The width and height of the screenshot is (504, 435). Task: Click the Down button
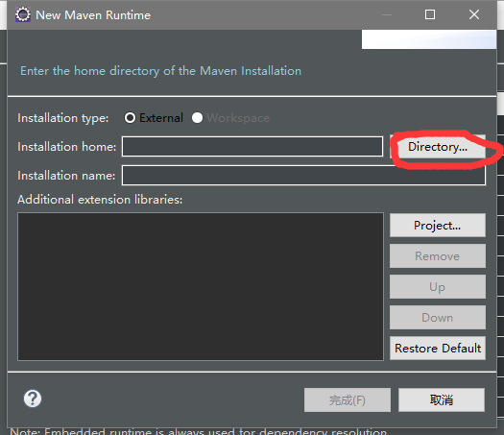(438, 318)
